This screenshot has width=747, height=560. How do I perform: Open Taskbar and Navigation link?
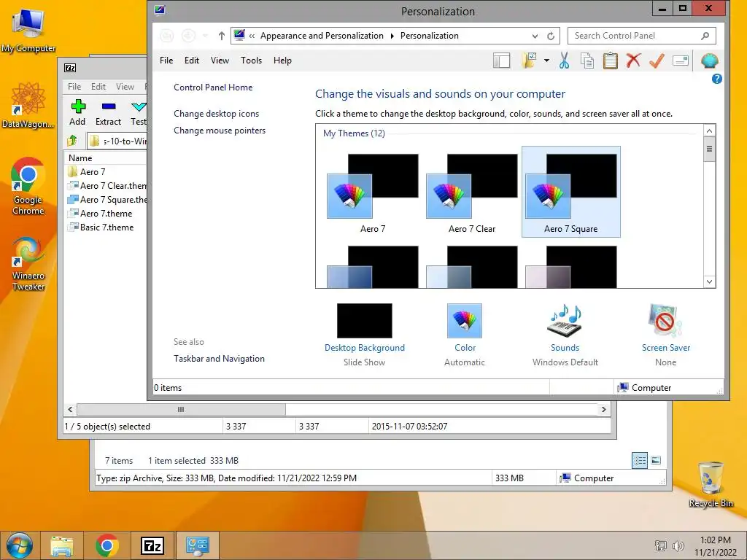coord(219,359)
